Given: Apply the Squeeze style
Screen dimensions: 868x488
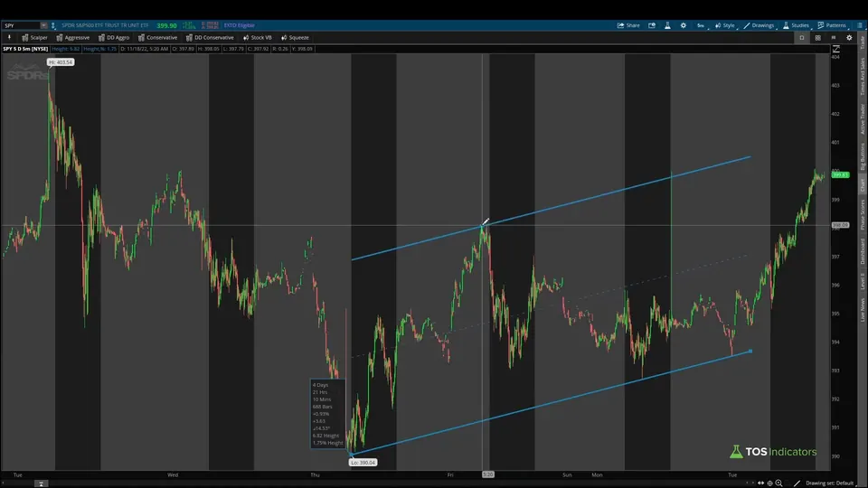Looking at the screenshot, I should pyautogui.click(x=295, y=38).
